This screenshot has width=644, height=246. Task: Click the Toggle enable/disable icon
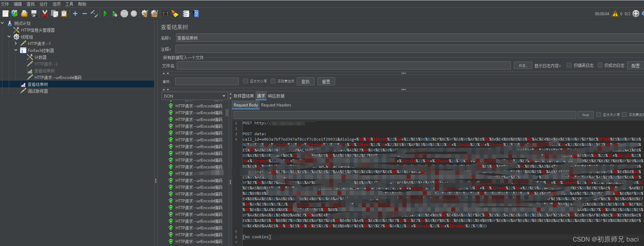click(94, 14)
